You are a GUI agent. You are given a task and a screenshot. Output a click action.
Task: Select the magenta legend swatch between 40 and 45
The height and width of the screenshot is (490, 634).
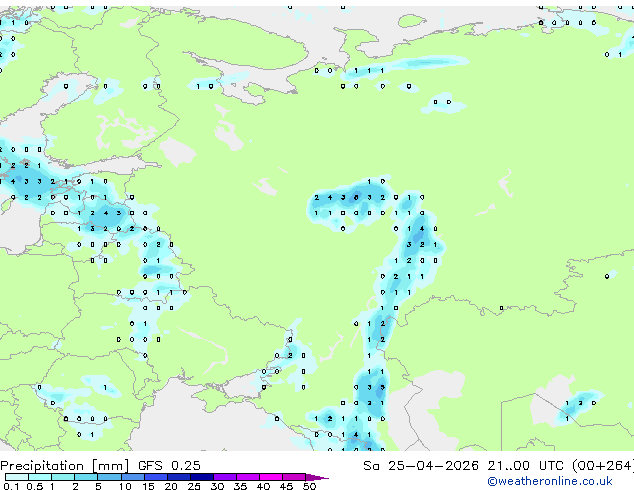[x=271, y=477]
